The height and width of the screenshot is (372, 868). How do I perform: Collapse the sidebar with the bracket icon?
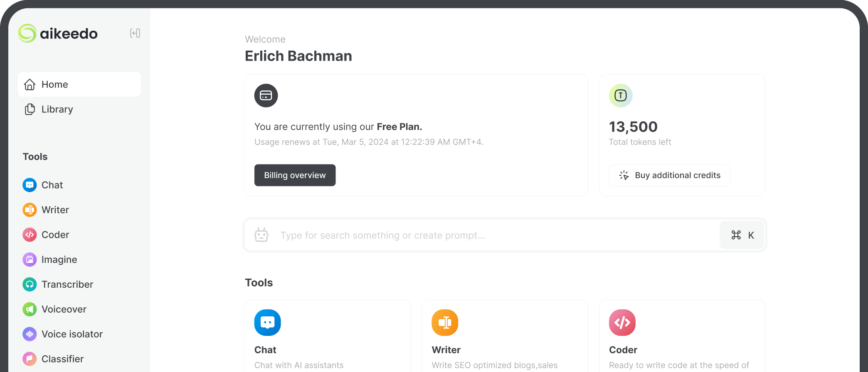click(x=135, y=33)
